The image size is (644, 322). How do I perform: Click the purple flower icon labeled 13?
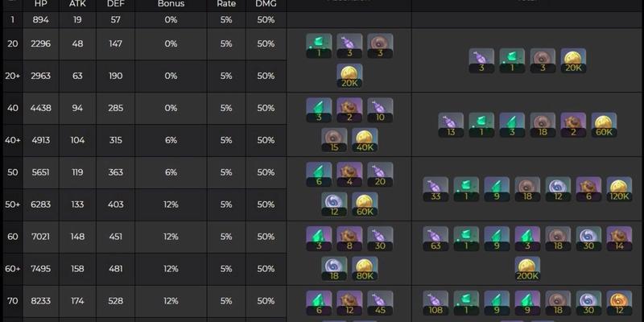point(451,125)
